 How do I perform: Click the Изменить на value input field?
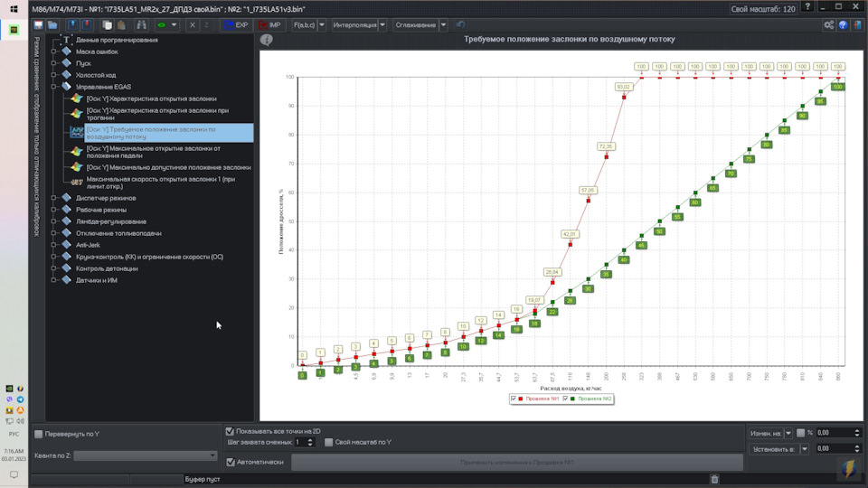coord(835,434)
